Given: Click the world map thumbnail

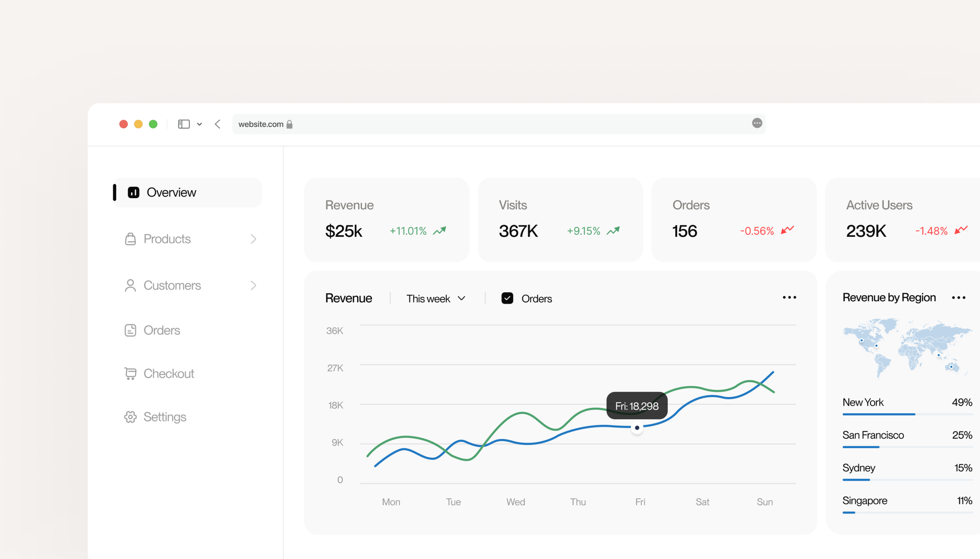Looking at the screenshot, I should click(x=907, y=348).
